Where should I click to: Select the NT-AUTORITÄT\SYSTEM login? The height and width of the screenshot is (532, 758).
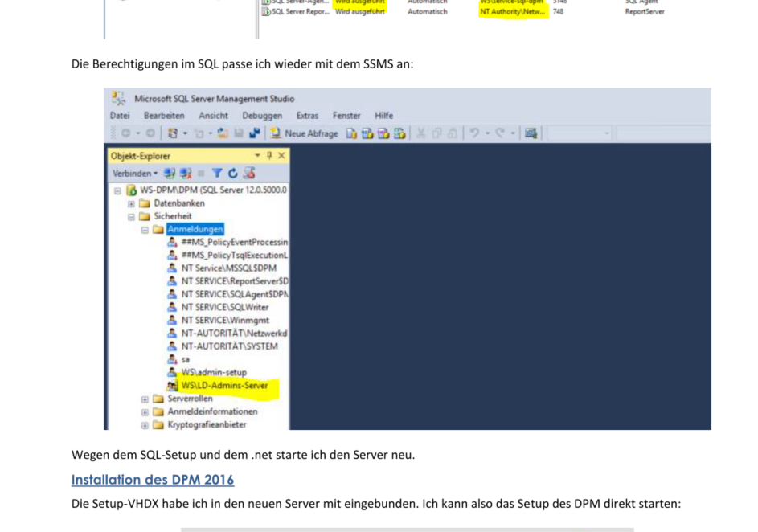(229, 346)
